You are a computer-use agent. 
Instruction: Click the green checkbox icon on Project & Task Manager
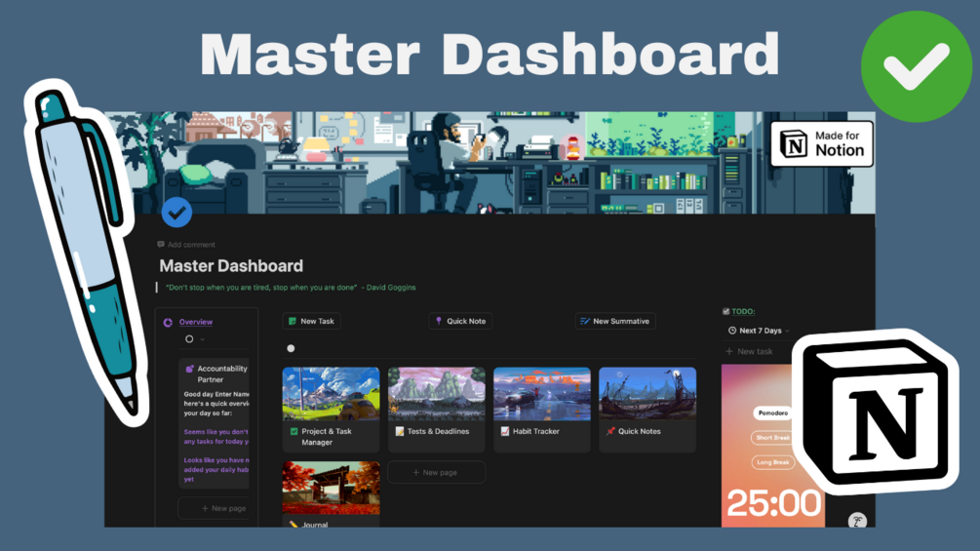point(294,431)
